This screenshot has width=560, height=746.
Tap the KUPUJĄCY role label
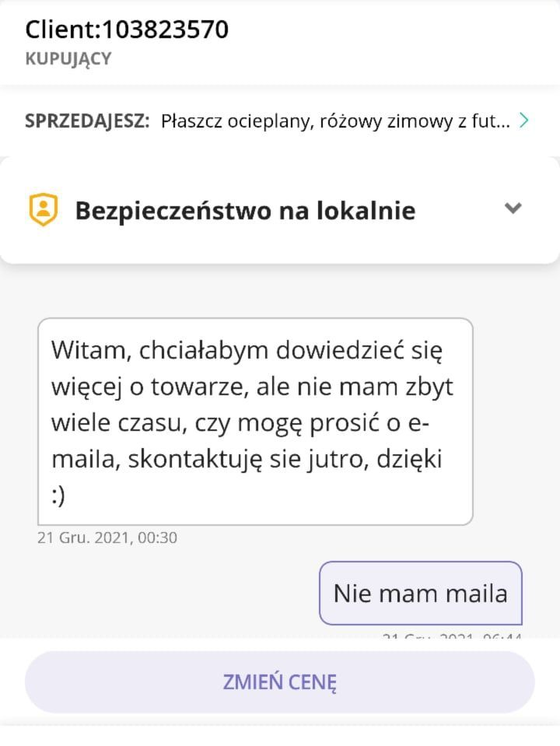(x=68, y=59)
